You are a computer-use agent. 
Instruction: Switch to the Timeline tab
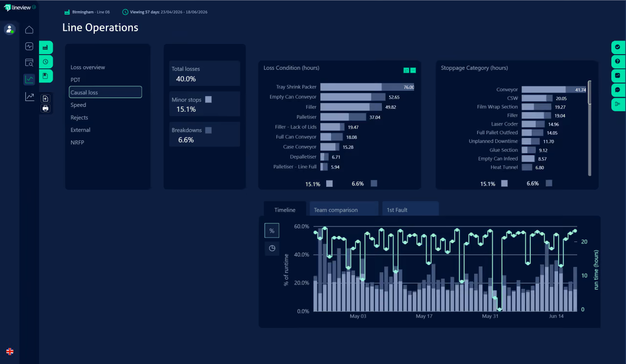[285, 209]
